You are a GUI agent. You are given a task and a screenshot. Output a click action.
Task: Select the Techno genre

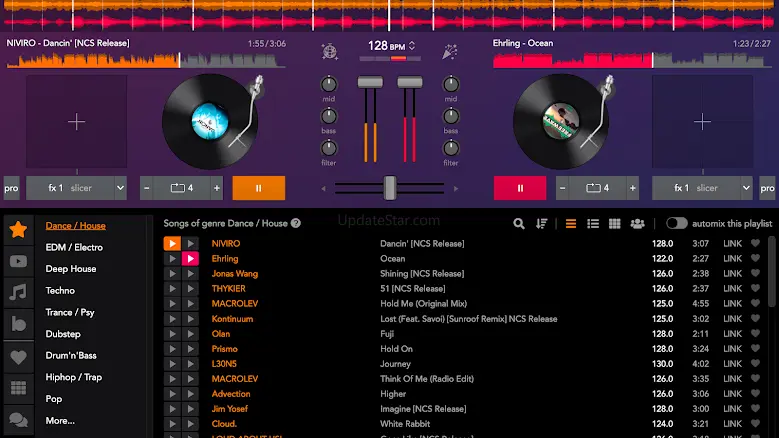[60, 291]
